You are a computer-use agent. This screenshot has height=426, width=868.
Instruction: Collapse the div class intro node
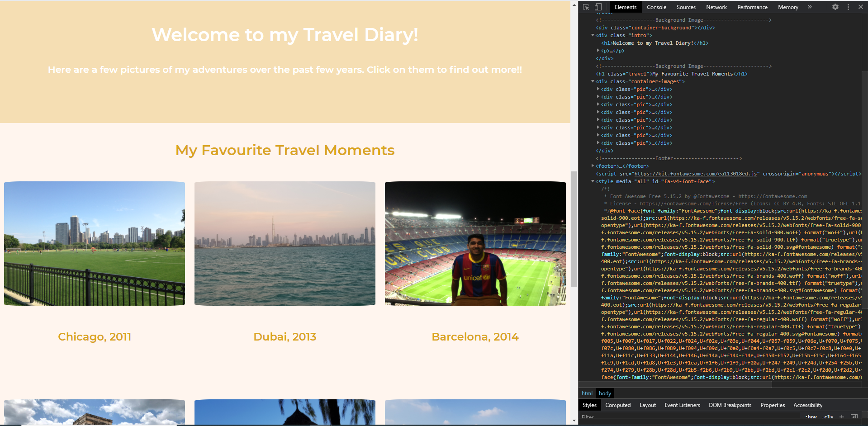point(593,35)
